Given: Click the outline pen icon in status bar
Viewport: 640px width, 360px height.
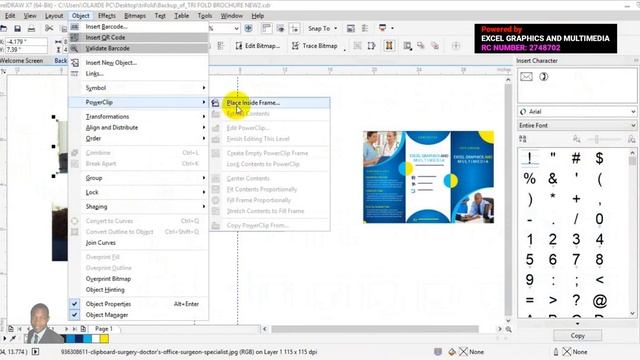Looking at the screenshot, I should tap(556, 352).
